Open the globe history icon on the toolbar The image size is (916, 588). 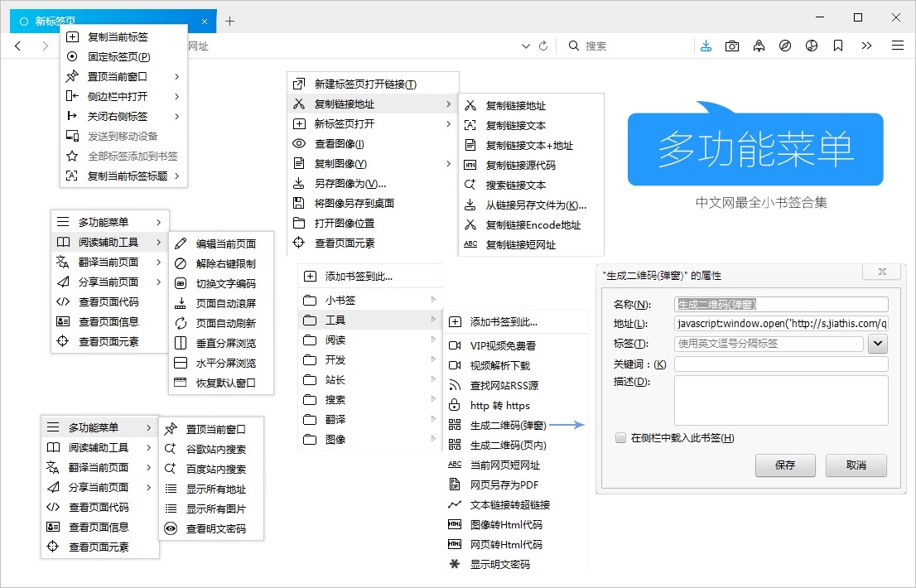[812, 46]
